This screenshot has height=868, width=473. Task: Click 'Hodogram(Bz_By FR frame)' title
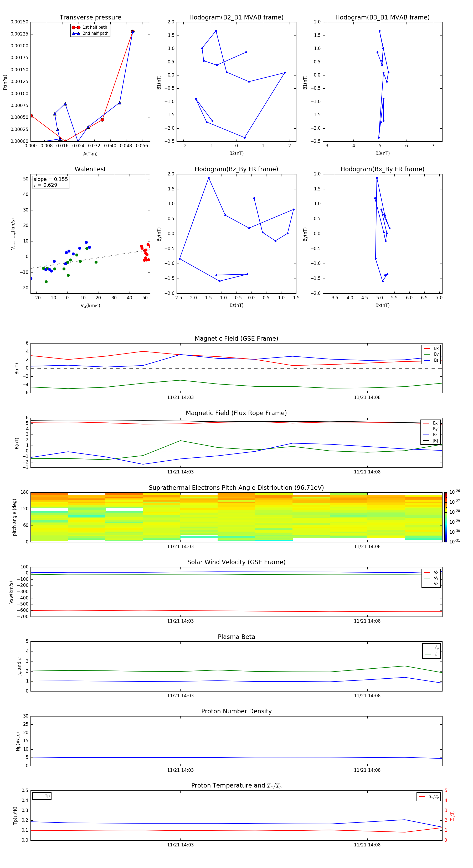[236, 169]
